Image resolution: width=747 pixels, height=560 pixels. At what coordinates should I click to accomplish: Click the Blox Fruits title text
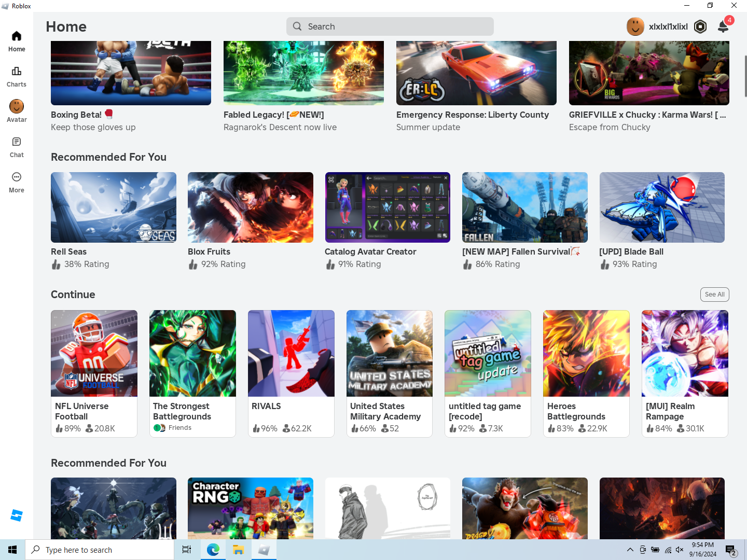(209, 251)
